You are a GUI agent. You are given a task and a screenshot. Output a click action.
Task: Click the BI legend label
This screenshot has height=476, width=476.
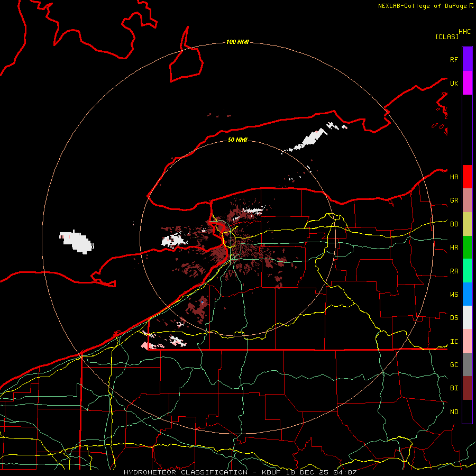(454, 388)
